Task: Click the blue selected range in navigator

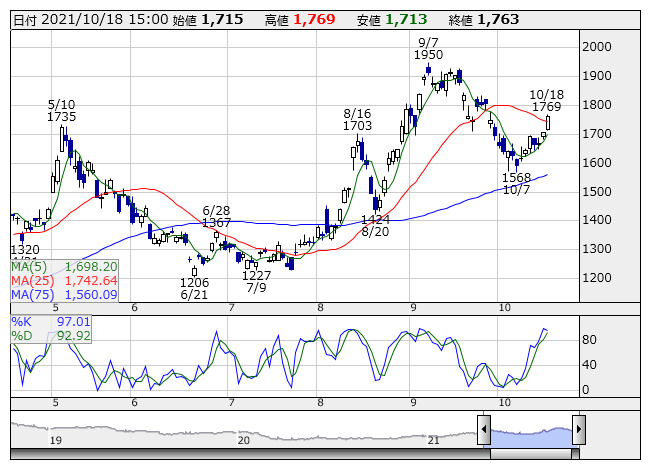Action: point(531,432)
